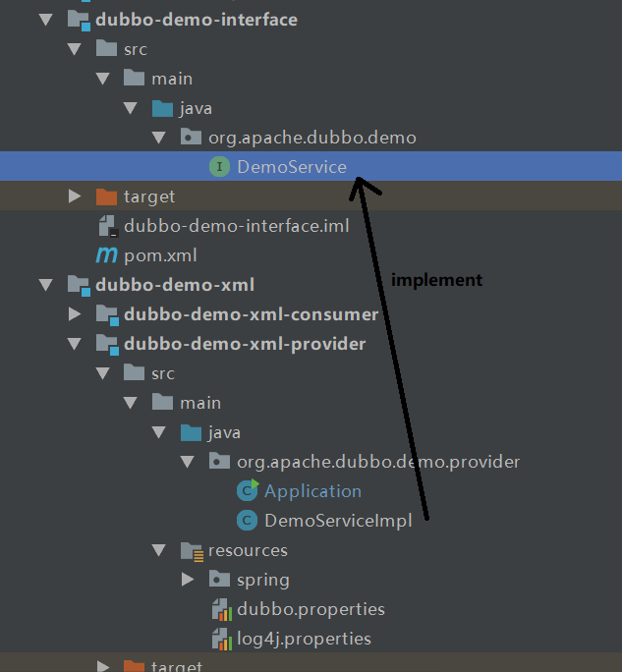
Task: Click the DemoServiceImpl class icon
Action: pyautogui.click(x=247, y=521)
